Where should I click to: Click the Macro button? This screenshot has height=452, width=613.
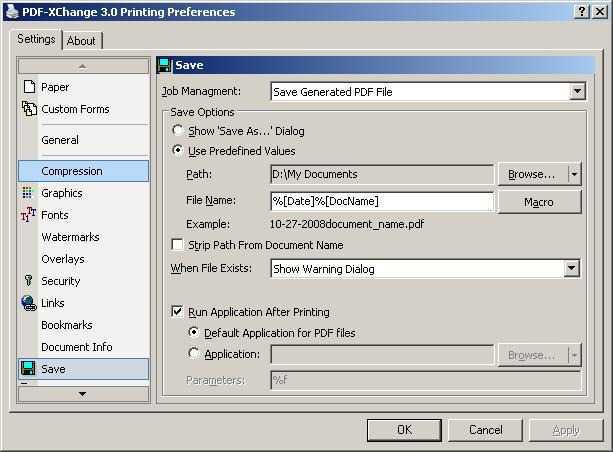pos(539,202)
